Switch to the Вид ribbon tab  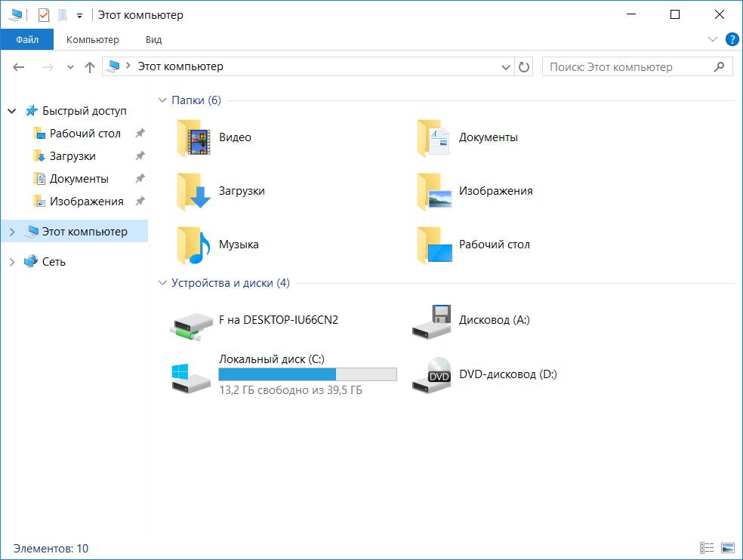(x=153, y=39)
